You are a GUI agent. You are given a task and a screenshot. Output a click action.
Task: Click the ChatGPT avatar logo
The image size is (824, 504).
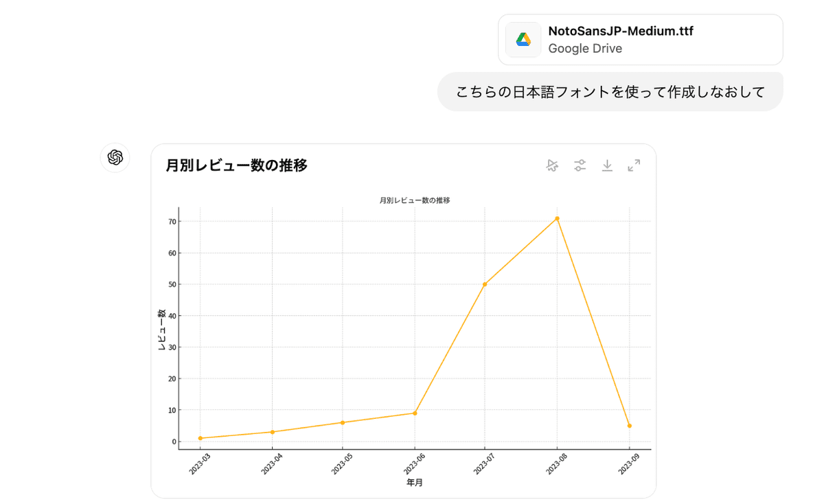tap(115, 158)
